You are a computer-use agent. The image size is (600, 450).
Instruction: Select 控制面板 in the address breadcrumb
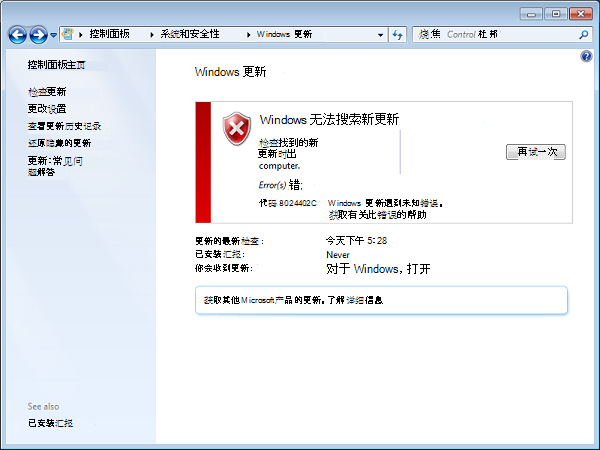pos(109,34)
